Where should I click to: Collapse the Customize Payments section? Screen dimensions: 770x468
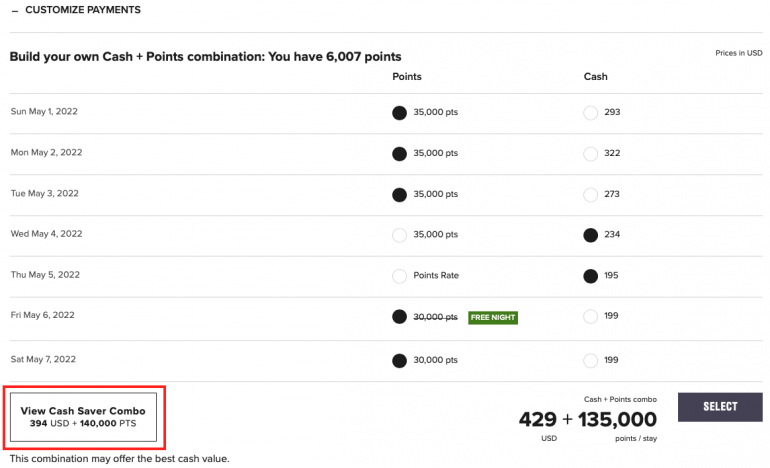pyautogui.click(x=15, y=10)
